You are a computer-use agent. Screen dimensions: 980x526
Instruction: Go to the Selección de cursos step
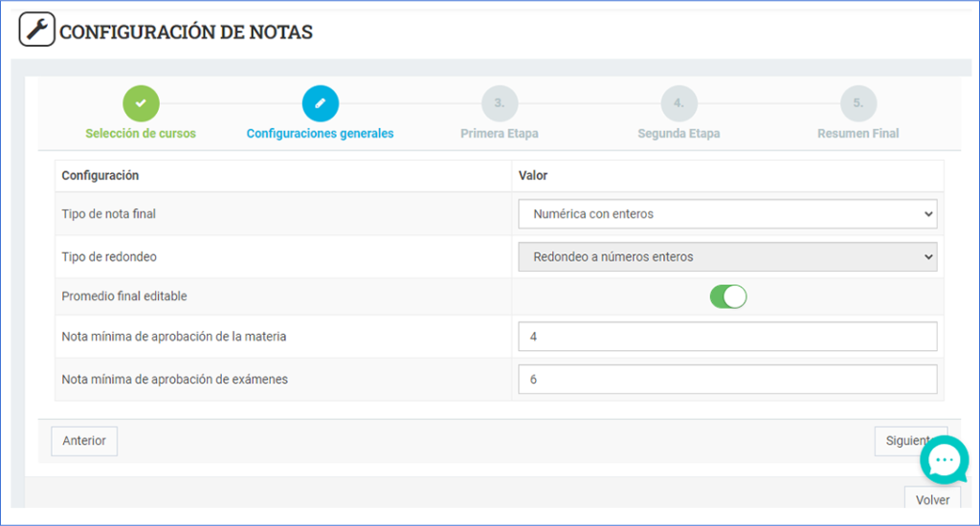tap(141, 134)
